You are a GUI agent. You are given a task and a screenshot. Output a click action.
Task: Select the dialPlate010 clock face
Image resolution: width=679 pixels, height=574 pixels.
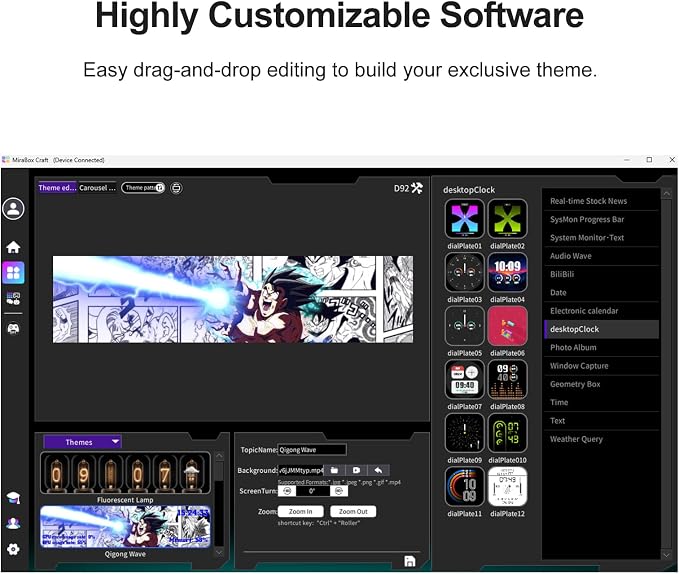pyautogui.click(x=508, y=433)
